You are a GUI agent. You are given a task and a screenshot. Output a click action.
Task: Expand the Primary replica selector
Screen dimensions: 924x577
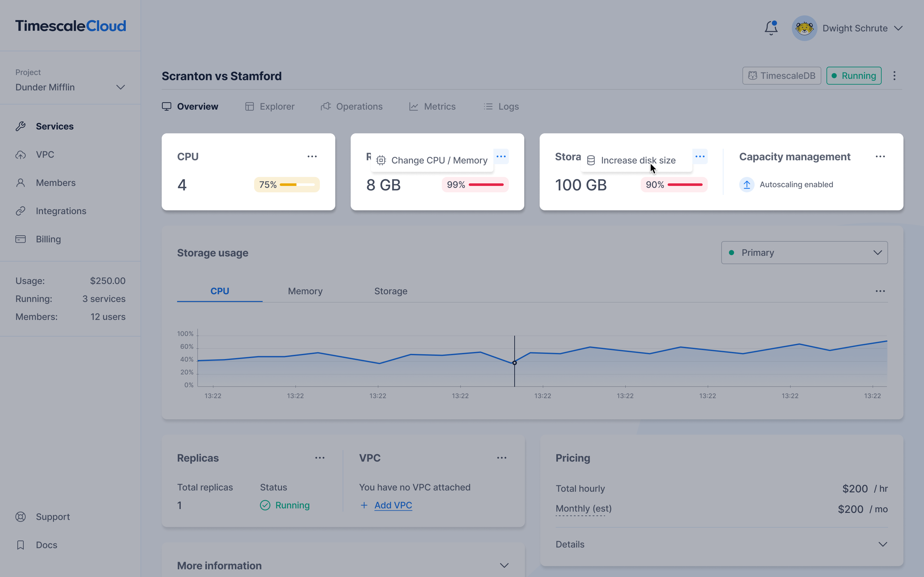point(804,253)
